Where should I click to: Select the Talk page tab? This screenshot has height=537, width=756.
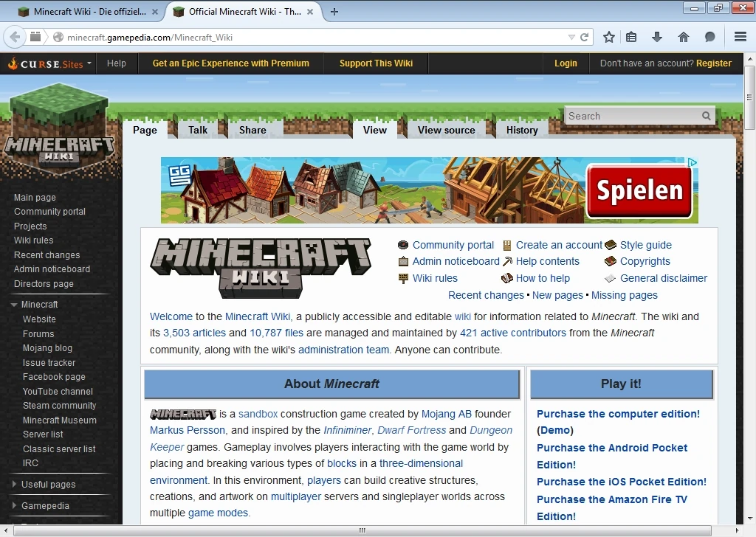pos(198,130)
